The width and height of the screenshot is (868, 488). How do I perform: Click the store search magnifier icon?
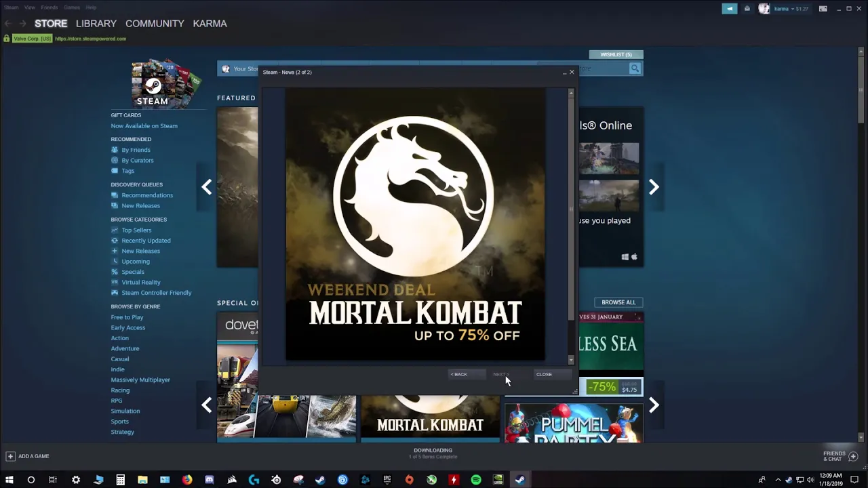(x=635, y=68)
